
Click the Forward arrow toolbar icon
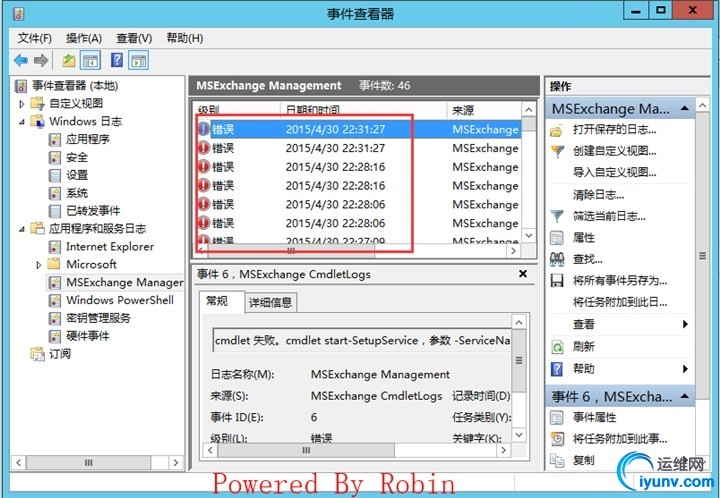tap(41, 60)
